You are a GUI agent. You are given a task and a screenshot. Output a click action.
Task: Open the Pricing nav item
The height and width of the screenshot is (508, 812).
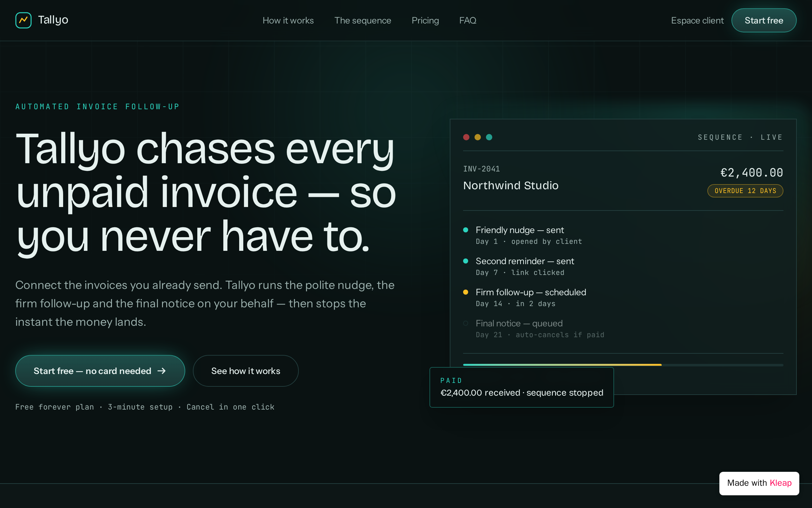pos(425,21)
